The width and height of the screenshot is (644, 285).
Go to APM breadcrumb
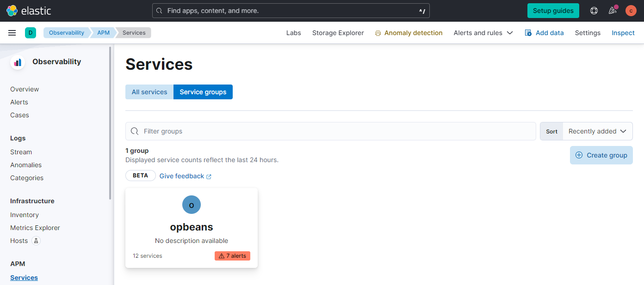coord(103,33)
